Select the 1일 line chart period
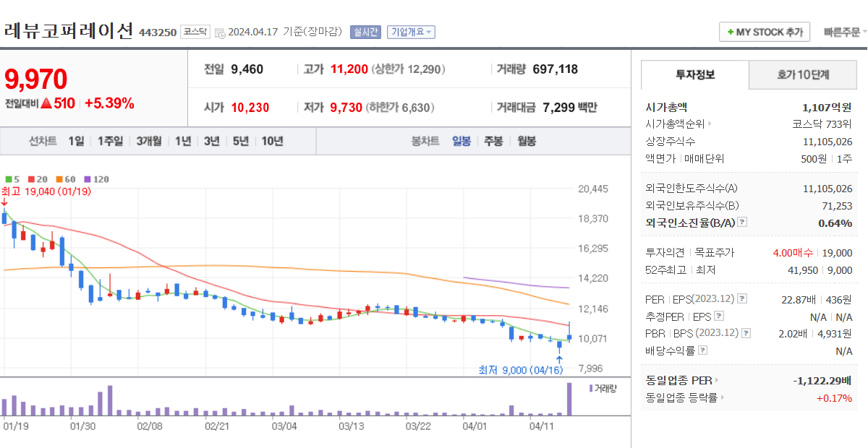Screen dimensions: 868x448 tap(76, 141)
